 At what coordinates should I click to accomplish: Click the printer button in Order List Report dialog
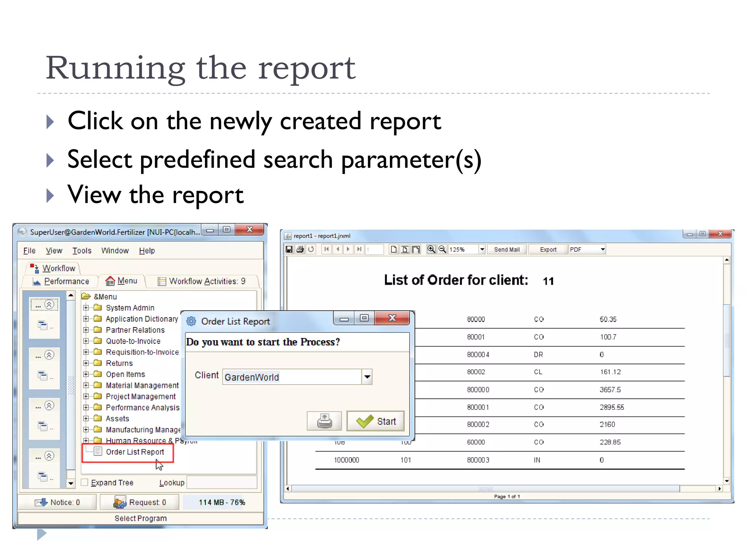324,421
